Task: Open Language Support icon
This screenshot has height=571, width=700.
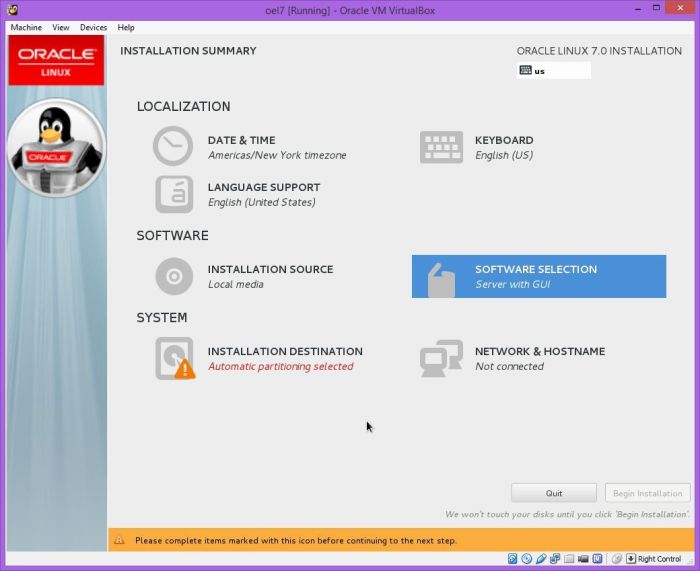Action: tap(173, 194)
